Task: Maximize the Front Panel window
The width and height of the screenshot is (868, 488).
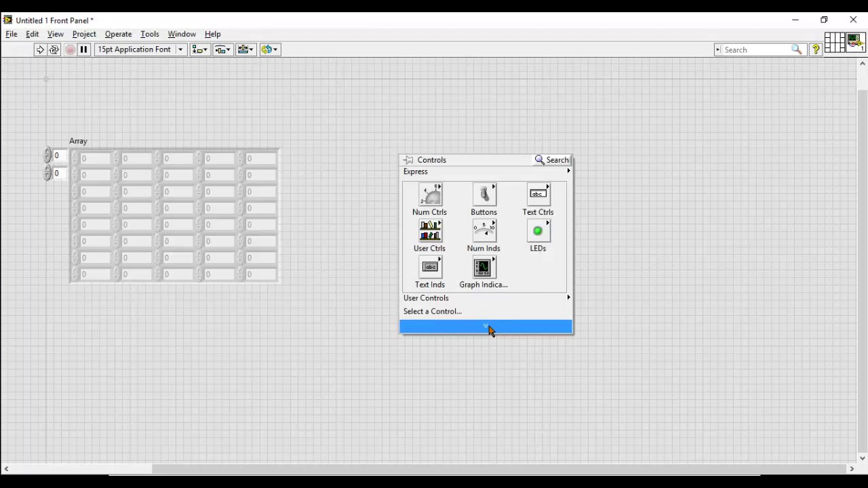Action: click(x=824, y=20)
